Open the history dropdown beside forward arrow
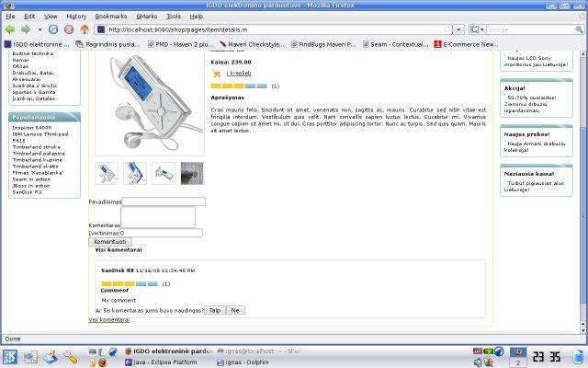588x368 pixels. 40,29
